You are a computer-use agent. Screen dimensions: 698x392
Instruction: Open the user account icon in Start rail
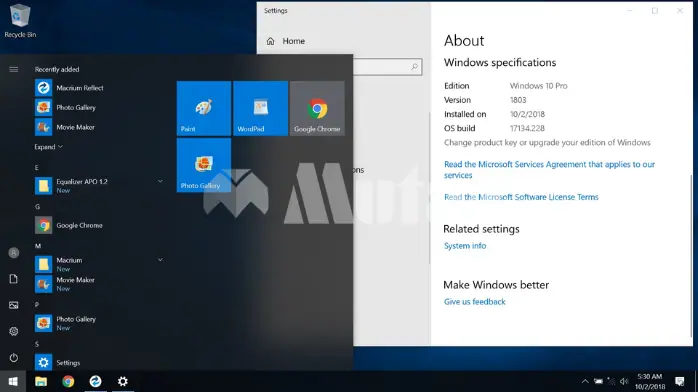(13, 253)
